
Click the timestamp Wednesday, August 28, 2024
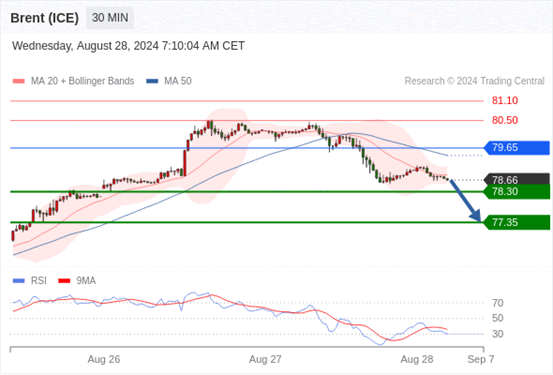coord(128,46)
